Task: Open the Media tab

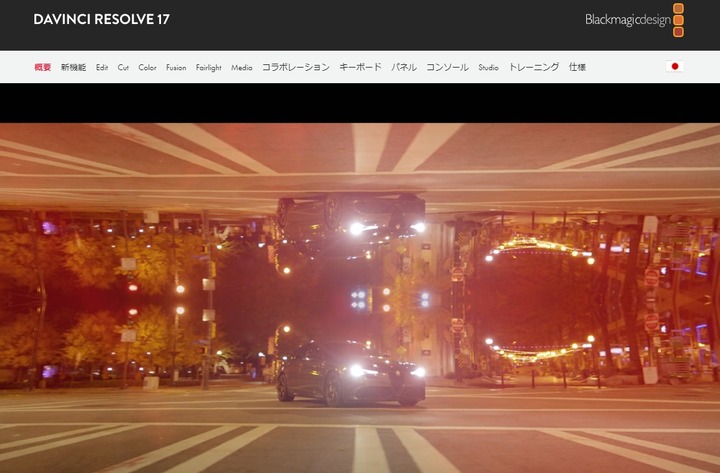Action: pos(242,67)
